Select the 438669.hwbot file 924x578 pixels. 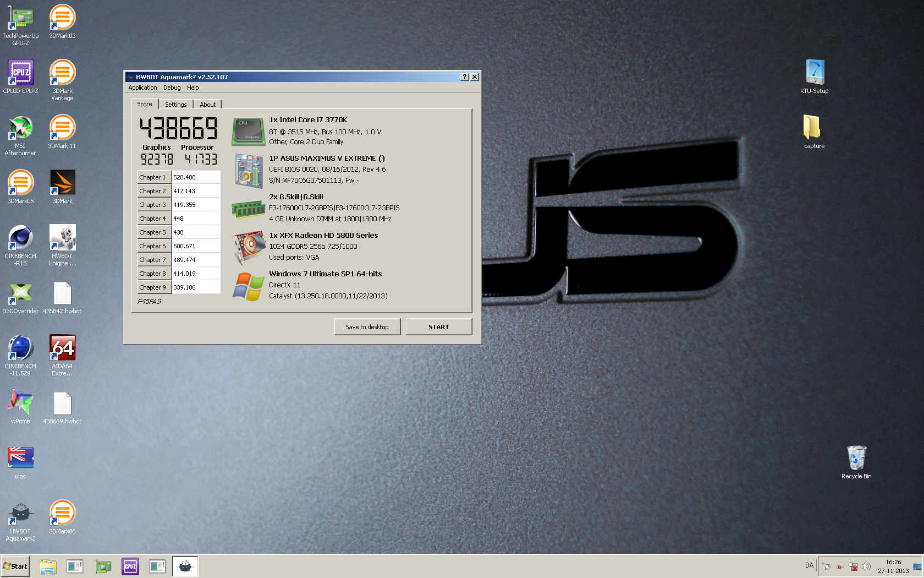(62, 407)
